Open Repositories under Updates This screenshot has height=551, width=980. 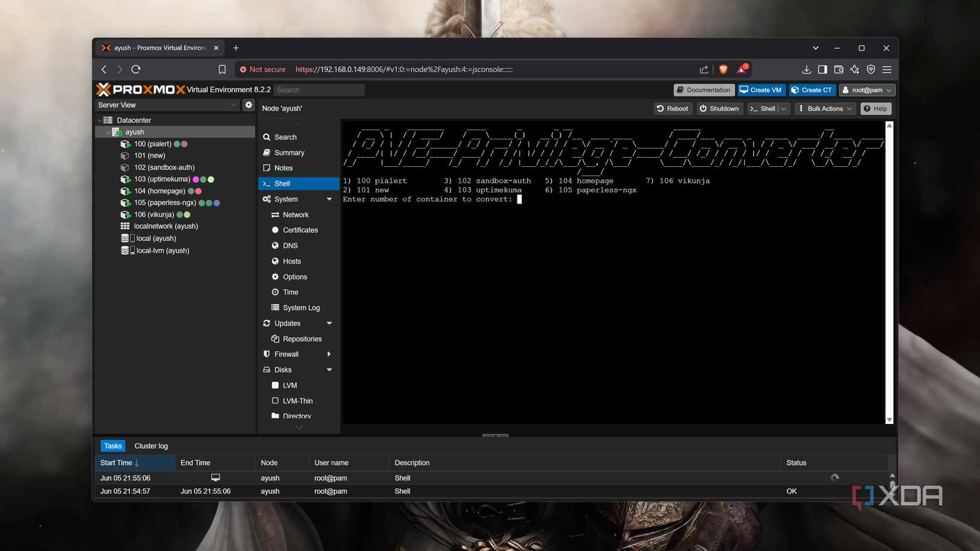tap(275, 338)
